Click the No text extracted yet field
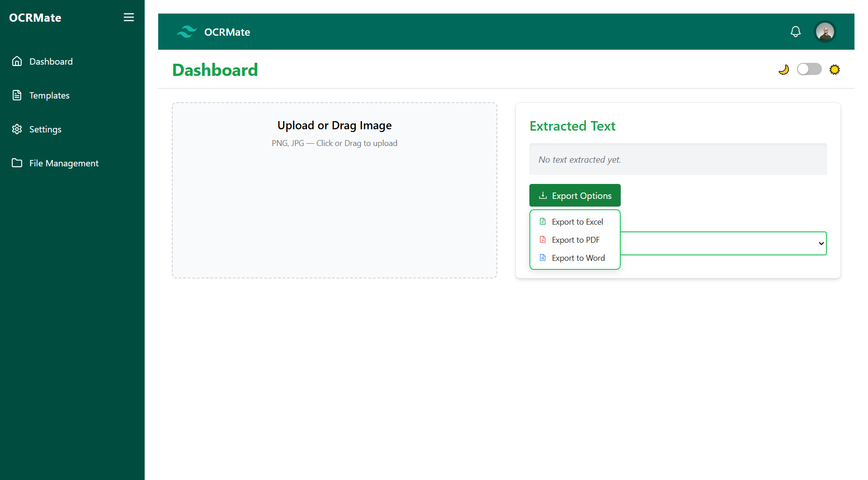Screen dimensions: 868x480 click(678, 159)
